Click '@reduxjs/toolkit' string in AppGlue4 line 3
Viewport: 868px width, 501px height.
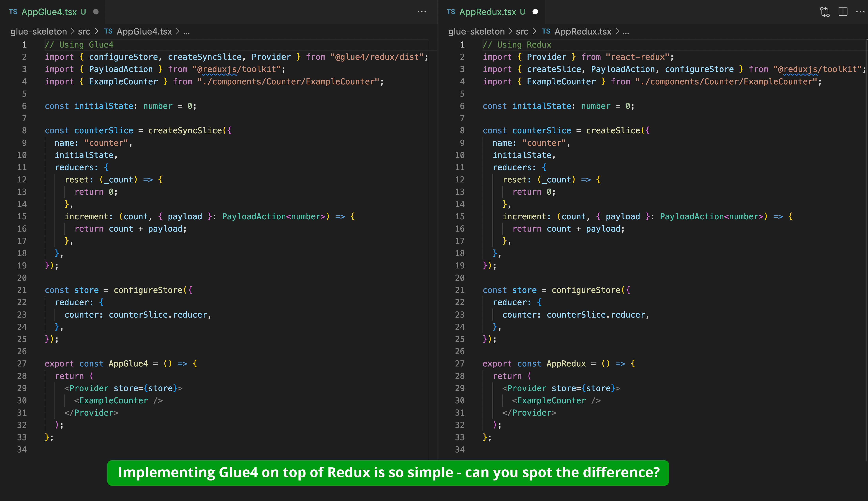(237, 69)
